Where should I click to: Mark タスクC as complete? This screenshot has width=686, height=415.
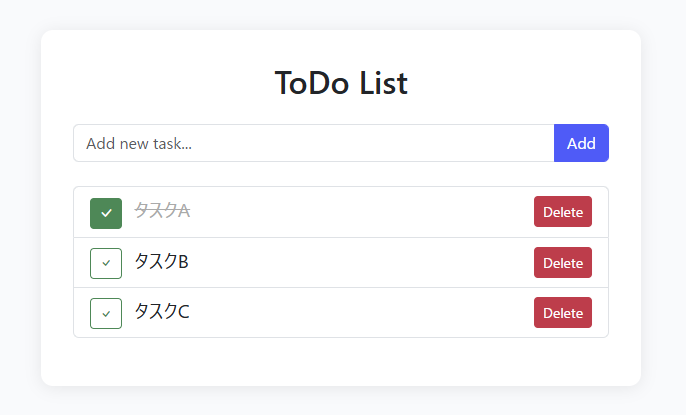point(106,313)
